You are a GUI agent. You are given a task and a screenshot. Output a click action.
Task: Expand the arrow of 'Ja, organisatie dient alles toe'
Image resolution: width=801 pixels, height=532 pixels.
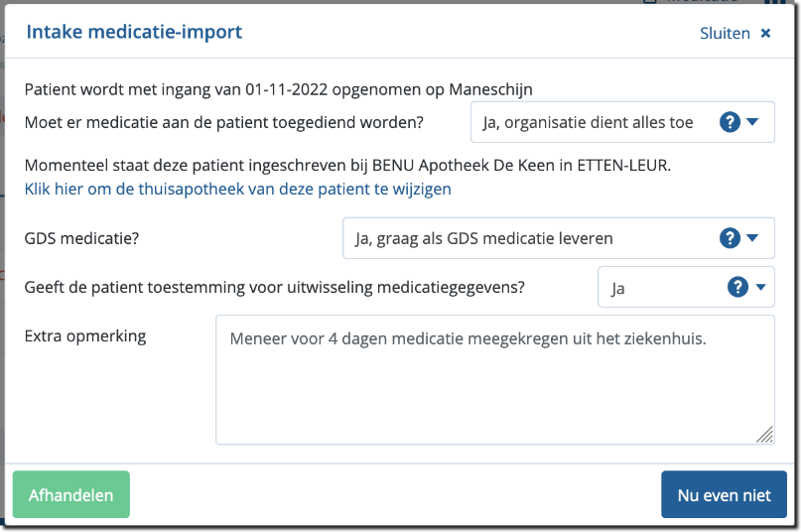pyautogui.click(x=753, y=122)
